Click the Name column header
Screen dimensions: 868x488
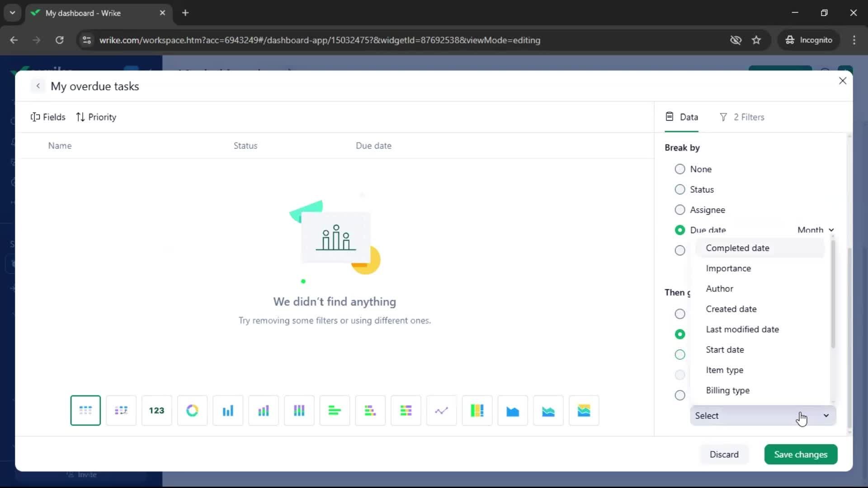pos(60,145)
